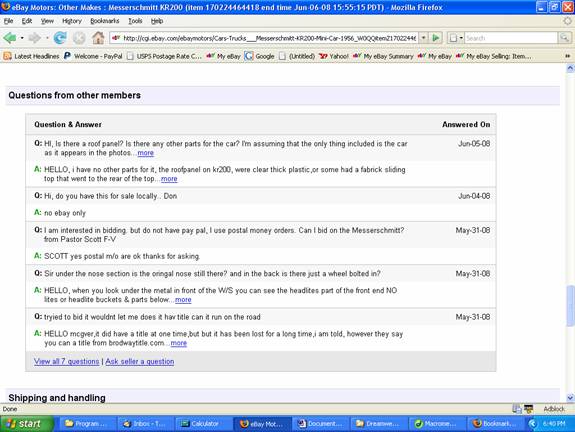Open the Welcome - PayPal bookmark
The height and width of the screenshot is (432, 575).
point(93,56)
